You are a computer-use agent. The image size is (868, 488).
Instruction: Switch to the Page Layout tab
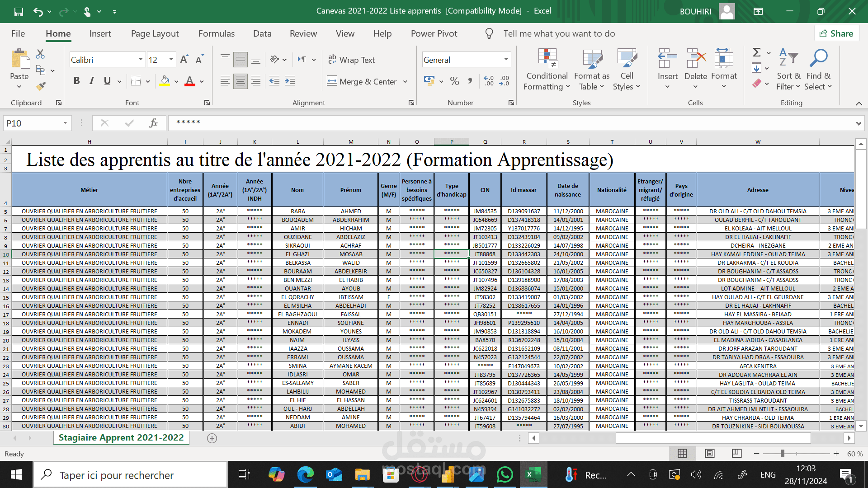pyautogui.click(x=155, y=33)
